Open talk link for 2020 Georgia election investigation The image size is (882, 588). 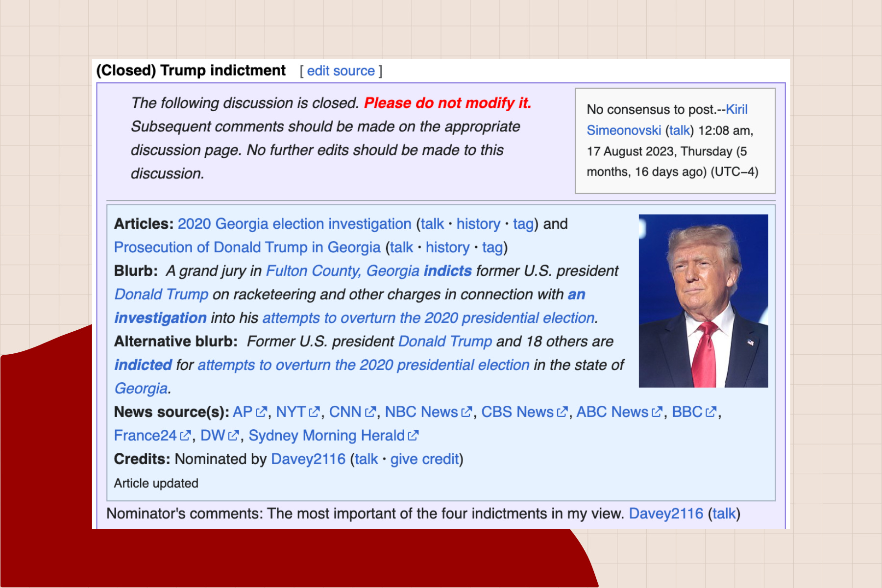pos(432,224)
